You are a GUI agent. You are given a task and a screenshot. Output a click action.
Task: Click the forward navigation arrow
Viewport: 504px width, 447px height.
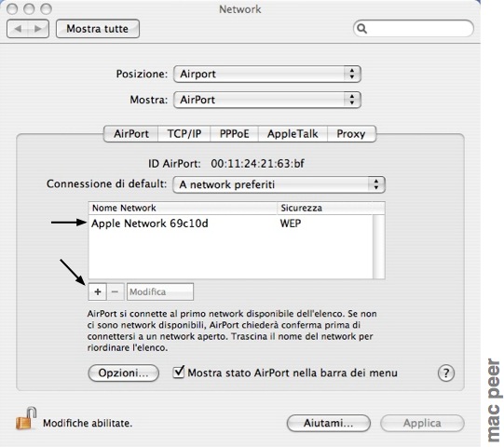tap(38, 29)
